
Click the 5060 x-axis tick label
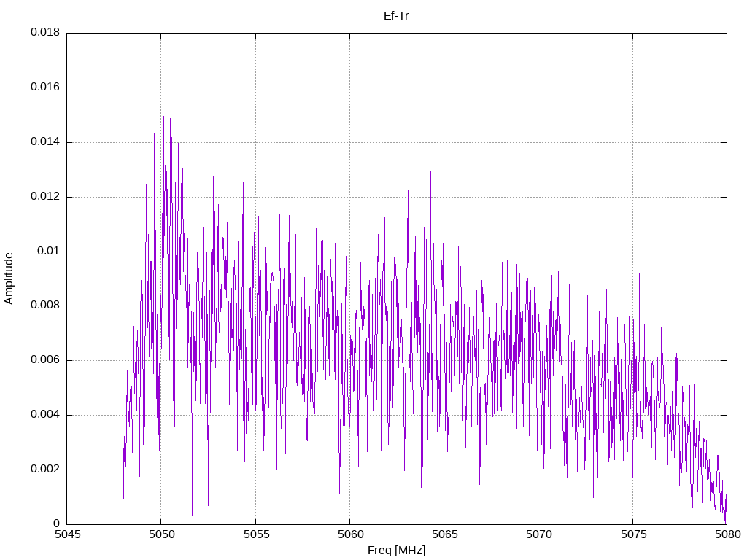click(351, 534)
